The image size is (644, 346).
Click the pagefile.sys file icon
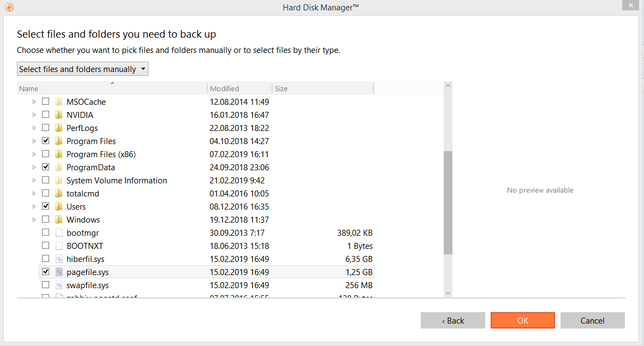point(59,272)
